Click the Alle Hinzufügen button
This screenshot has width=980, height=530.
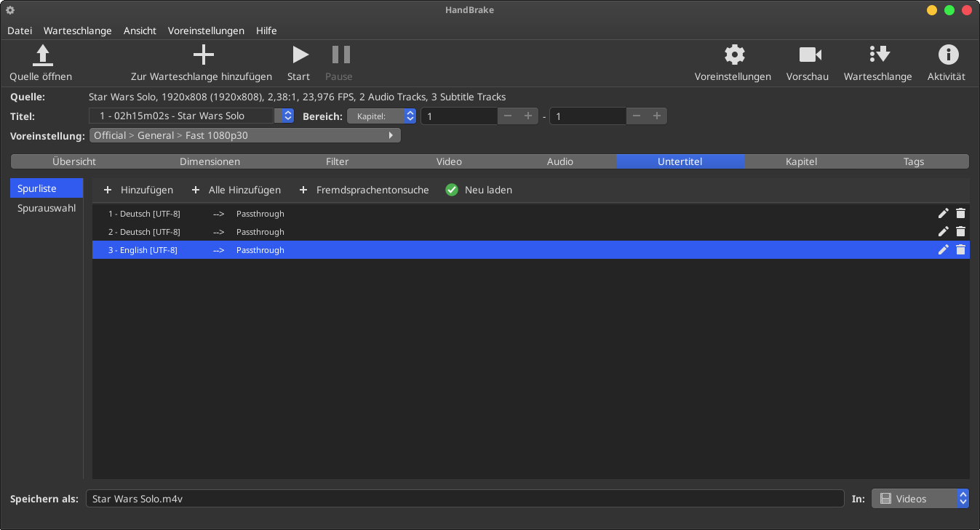coord(236,190)
